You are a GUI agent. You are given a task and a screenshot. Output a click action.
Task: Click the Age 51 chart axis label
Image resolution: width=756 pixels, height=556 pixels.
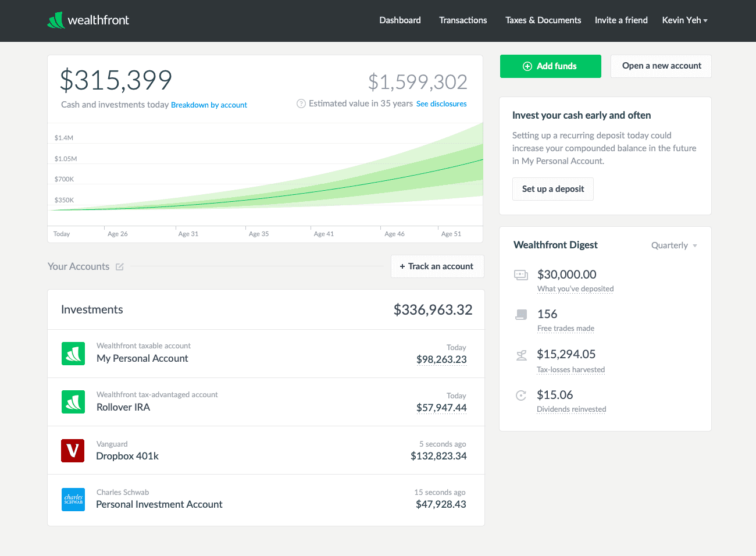[x=451, y=234]
